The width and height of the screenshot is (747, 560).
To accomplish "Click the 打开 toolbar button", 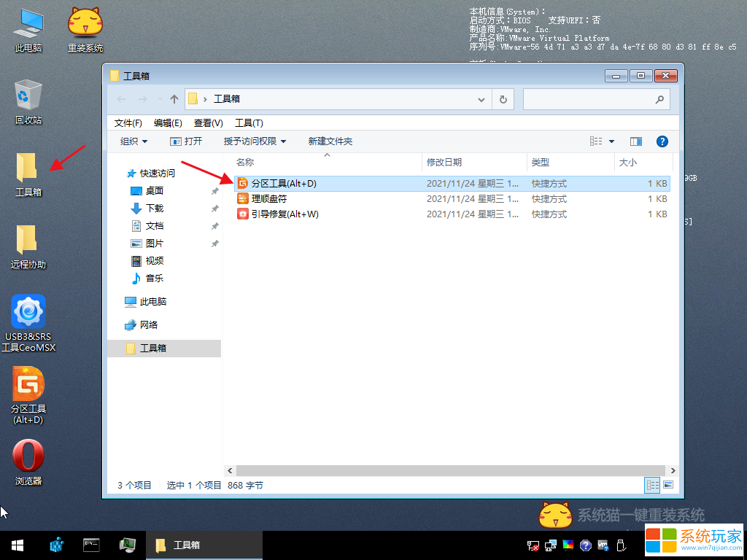I will click(x=186, y=141).
